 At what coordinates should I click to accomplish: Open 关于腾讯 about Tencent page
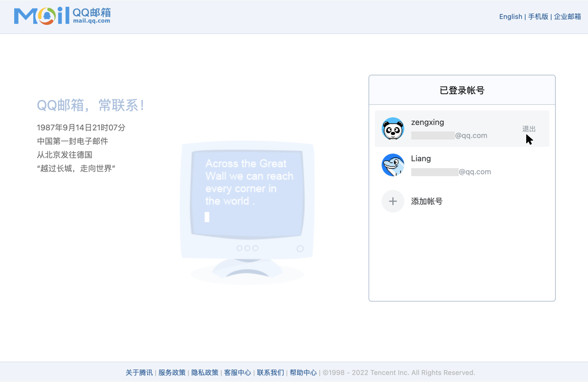click(x=139, y=373)
